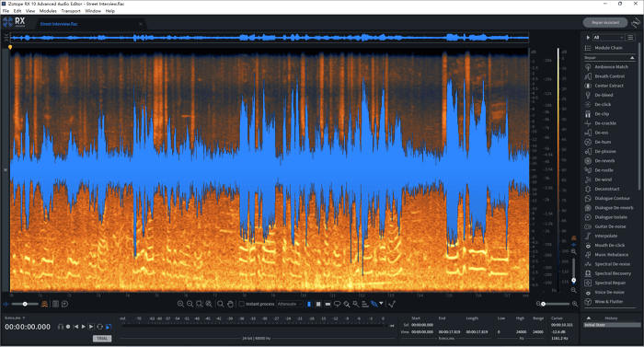Toggle the Frequency selection tool
644x347 pixels.
tap(328, 305)
